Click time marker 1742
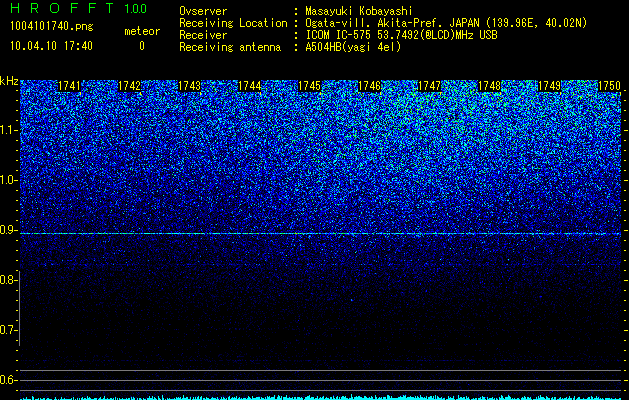The height and width of the screenshot is (400, 629). click(x=130, y=86)
